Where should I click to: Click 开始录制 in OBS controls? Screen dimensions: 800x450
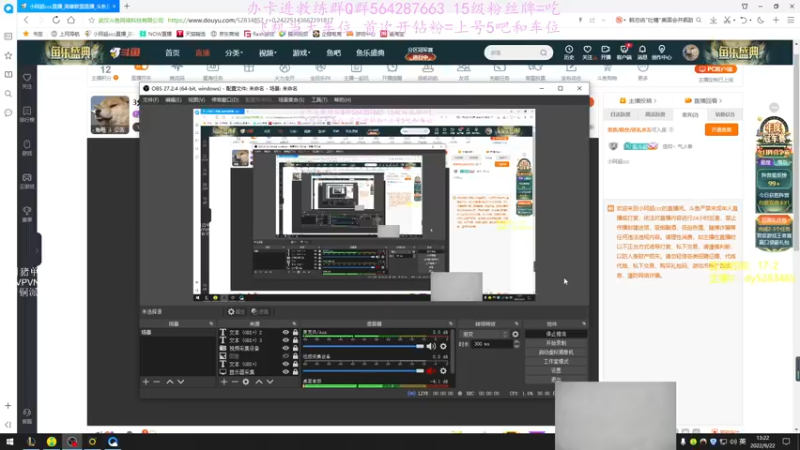pyautogui.click(x=556, y=343)
